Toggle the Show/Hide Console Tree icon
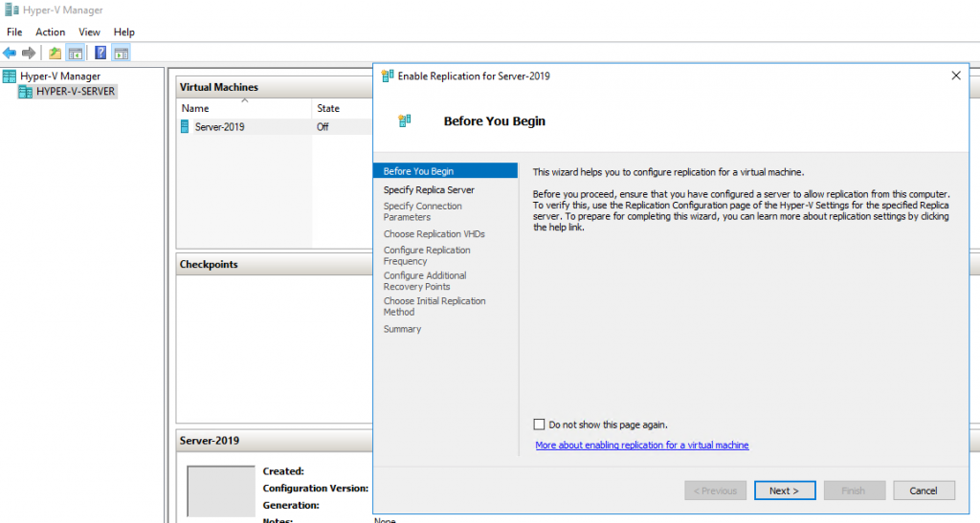Viewport: 980px width, 523px height. (76, 53)
